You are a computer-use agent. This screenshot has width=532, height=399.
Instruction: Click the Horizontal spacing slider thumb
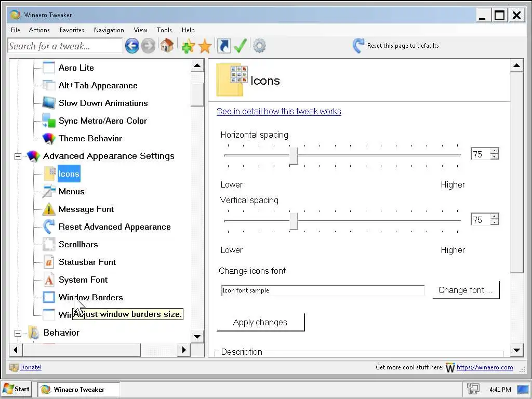point(294,156)
